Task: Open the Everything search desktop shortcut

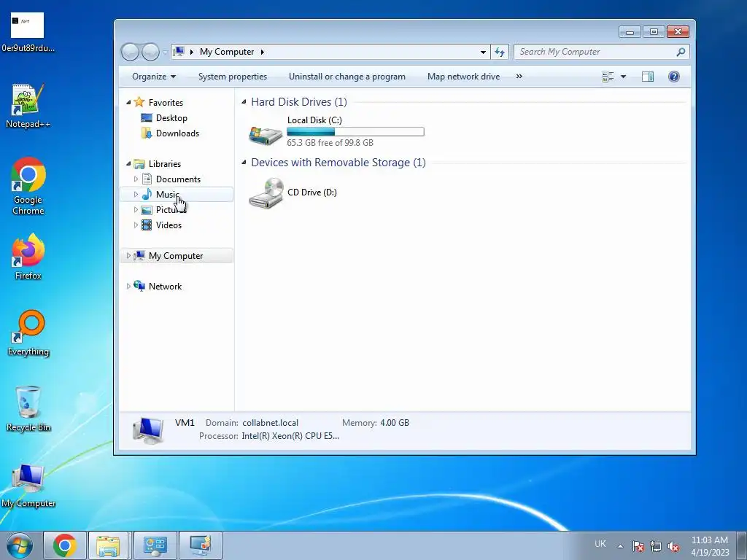Action: [x=28, y=332]
